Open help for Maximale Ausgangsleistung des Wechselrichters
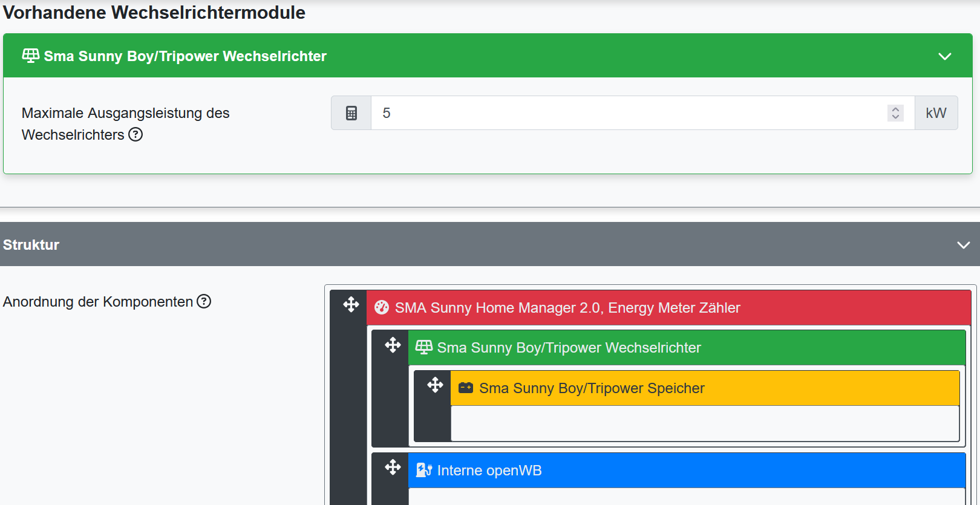Image resolution: width=980 pixels, height=505 pixels. (136, 134)
